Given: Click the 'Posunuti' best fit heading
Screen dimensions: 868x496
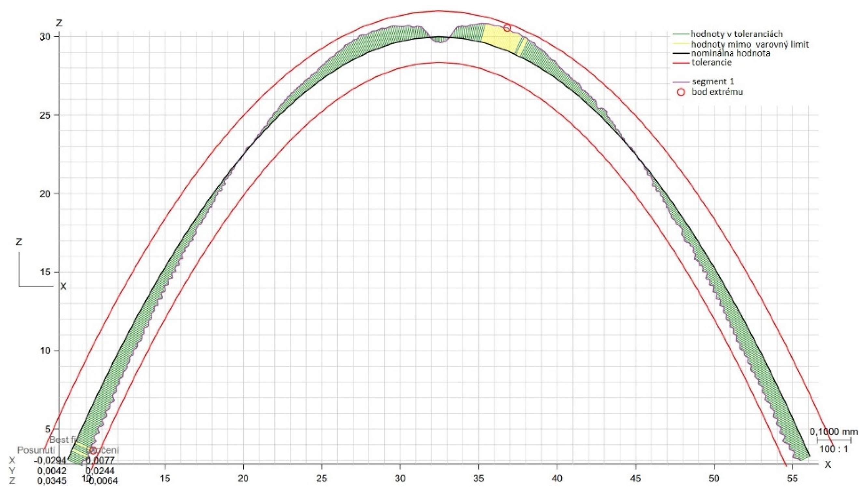Looking at the screenshot, I should pos(35,450).
